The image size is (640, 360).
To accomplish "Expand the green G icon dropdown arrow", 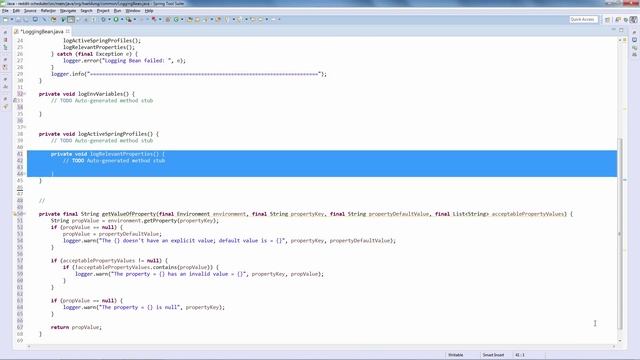I will click(x=182, y=19).
